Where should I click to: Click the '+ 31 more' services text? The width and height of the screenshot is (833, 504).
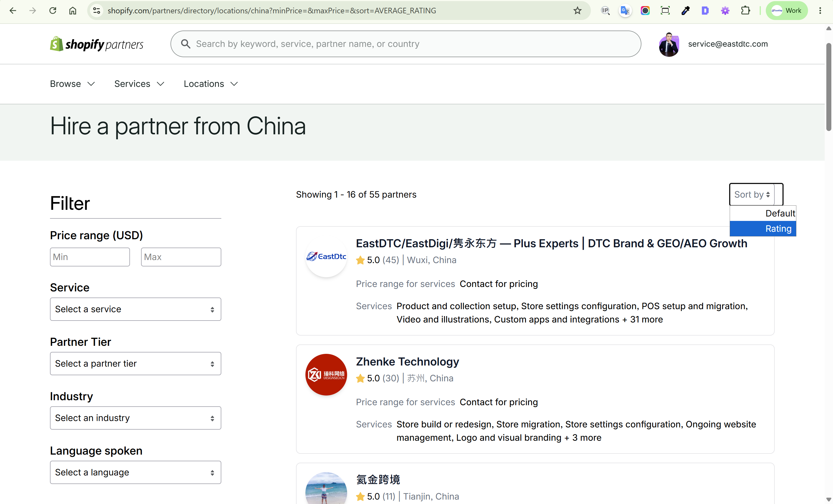click(642, 319)
